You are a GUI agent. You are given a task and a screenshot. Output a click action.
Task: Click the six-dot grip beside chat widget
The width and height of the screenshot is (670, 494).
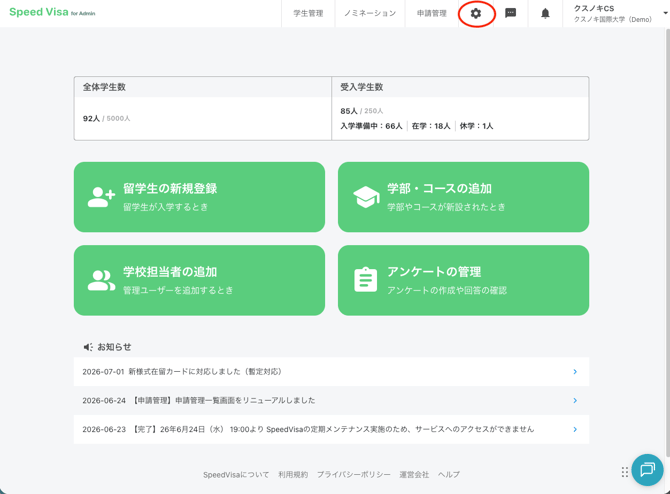(624, 472)
